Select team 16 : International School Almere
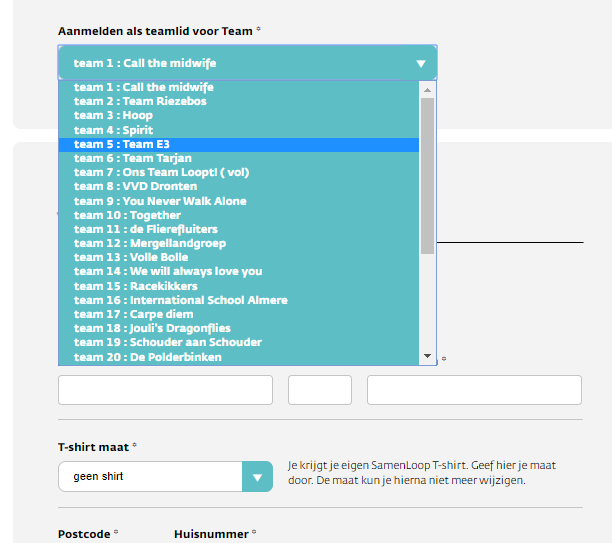This screenshot has height=543, width=612. coord(238,300)
